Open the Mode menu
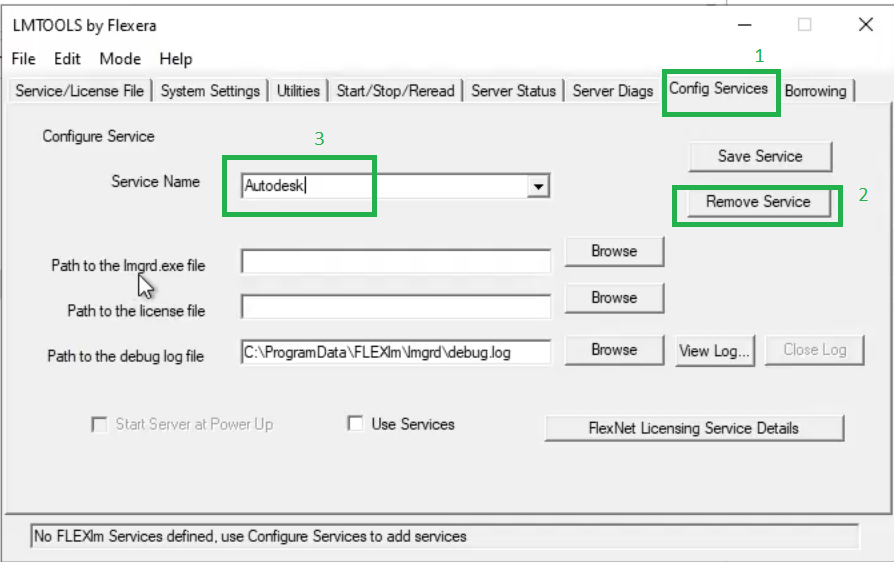Viewport: 894px width, 562px height. coord(120,59)
